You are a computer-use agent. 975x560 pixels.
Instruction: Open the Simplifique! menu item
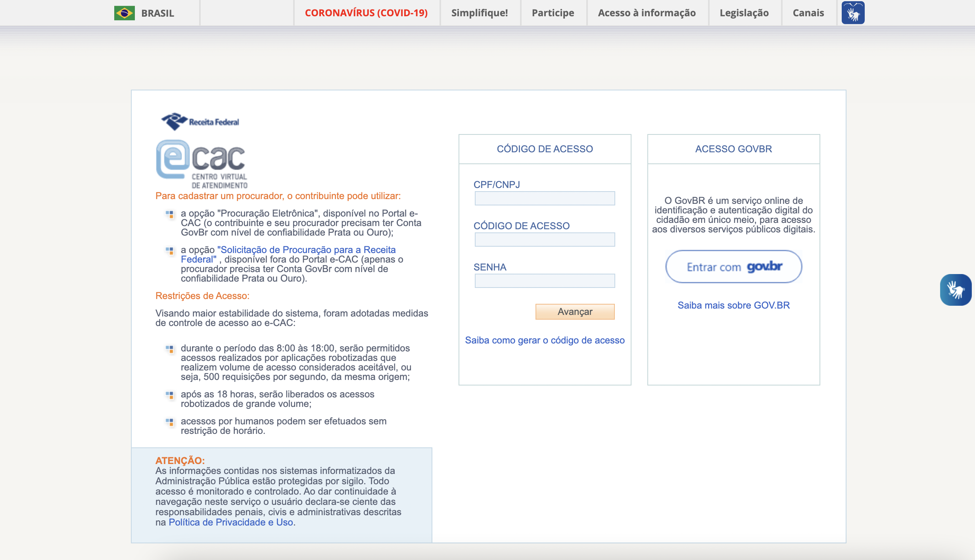pyautogui.click(x=479, y=13)
